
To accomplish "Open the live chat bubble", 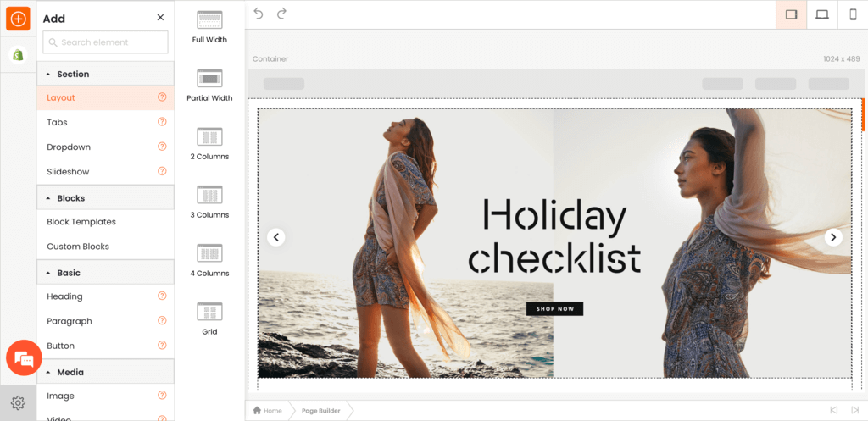I will pyautogui.click(x=24, y=358).
